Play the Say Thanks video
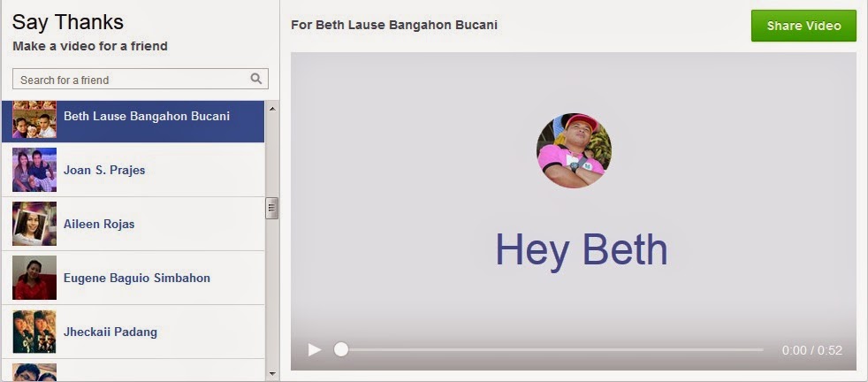The height and width of the screenshot is (382, 868). [x=315, y=349]
